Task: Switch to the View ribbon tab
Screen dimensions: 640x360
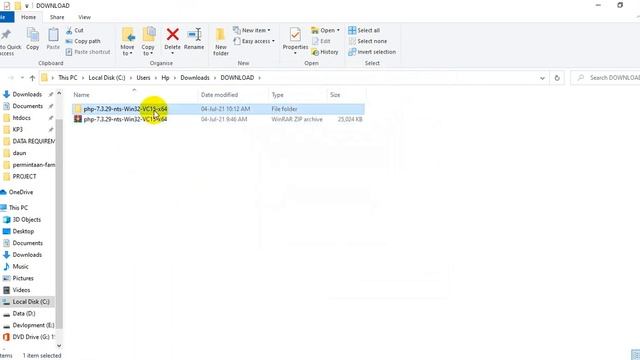Action: 84,17
